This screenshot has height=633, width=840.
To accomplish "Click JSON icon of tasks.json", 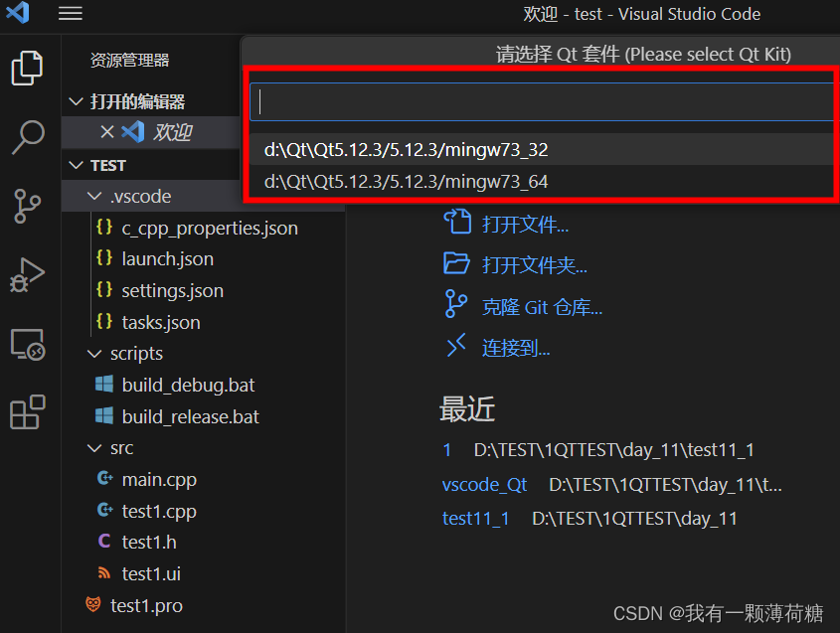I will tap(104, 321).
